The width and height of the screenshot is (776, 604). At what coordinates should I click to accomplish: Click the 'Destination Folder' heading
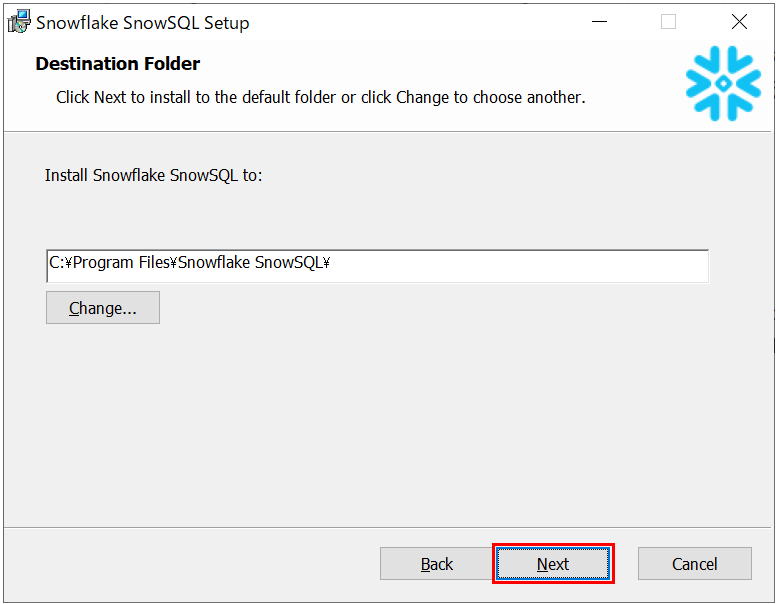118,64
